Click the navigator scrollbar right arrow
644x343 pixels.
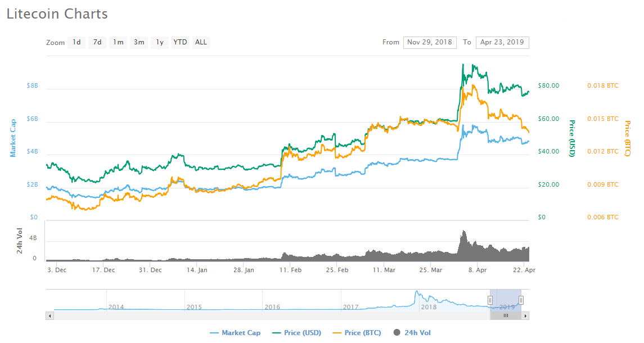coord(526,316)
